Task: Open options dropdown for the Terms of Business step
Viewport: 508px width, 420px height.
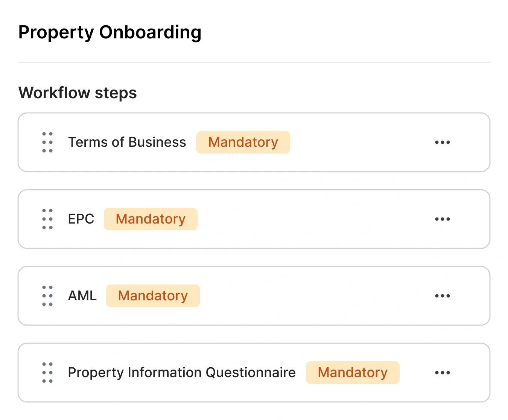Action: click(442, 142)
